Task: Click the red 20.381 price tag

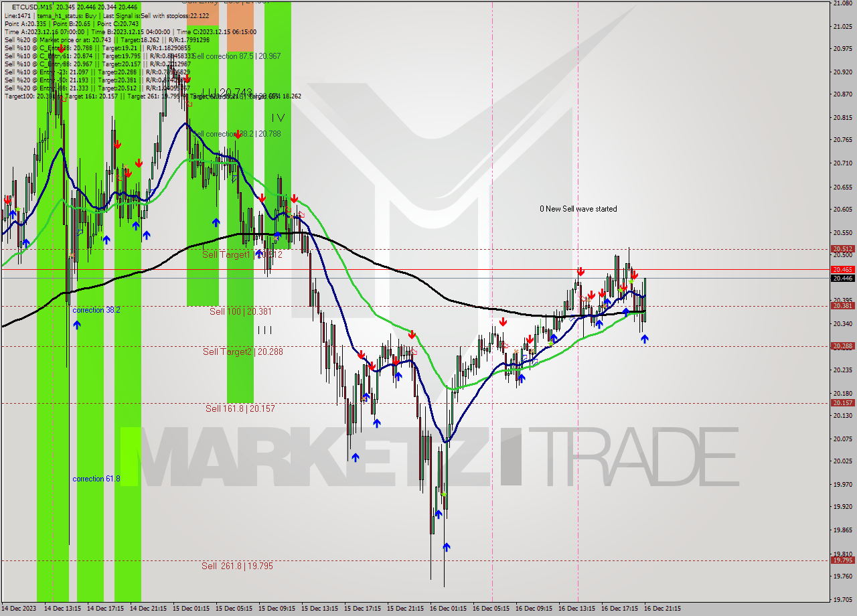Action: tap(842, 305)
